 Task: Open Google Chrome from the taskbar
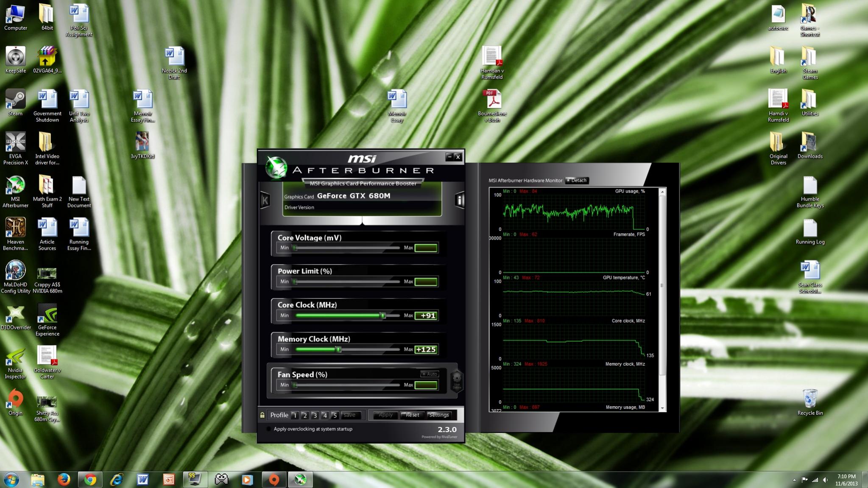pyautogui.click(x=90, y=480)
